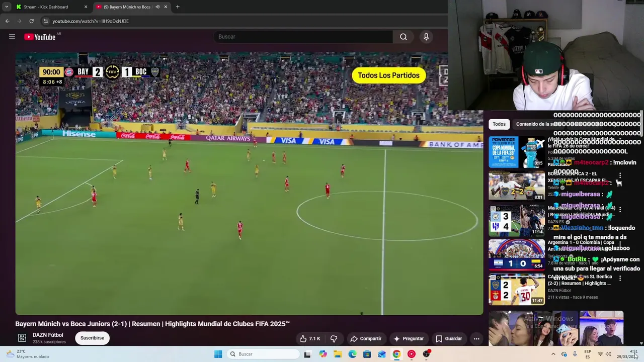Viewport: 644px width, 362px height.
Task: Open Manchester City 3-4 Al Hilal thumbnail
Action: 517,220
